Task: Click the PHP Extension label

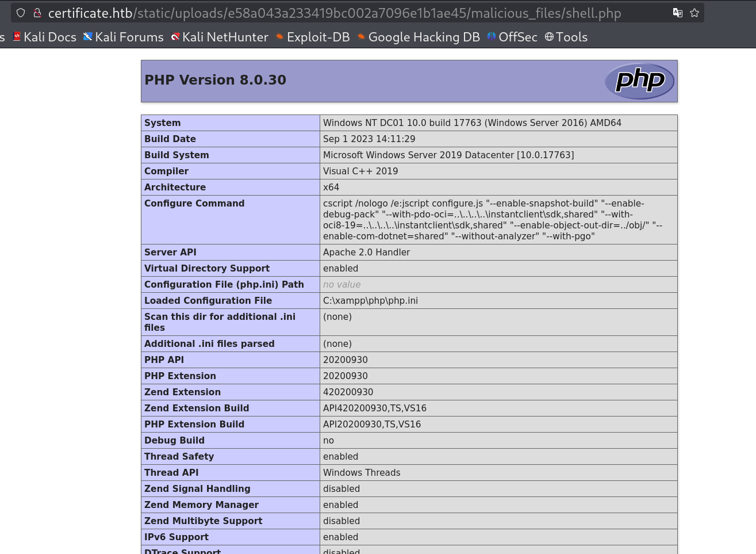Action: pos(180,376)
